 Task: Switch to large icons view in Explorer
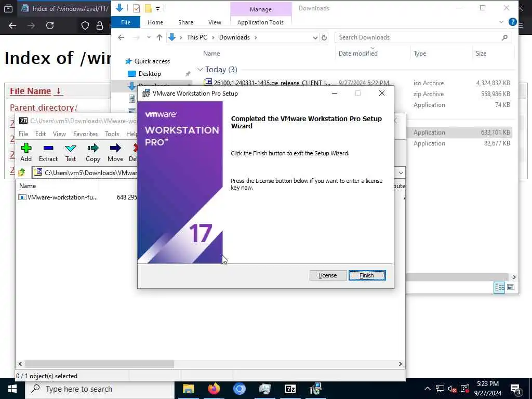(511, 288)
